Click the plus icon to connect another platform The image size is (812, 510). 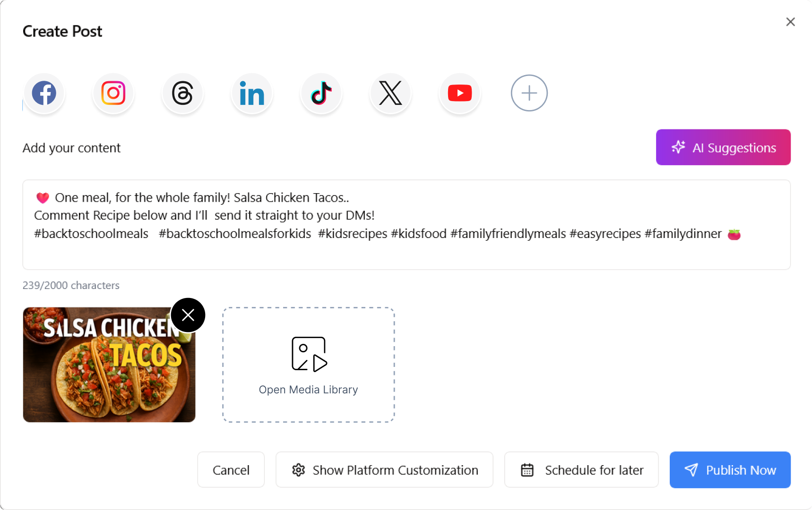click(529, 93)
